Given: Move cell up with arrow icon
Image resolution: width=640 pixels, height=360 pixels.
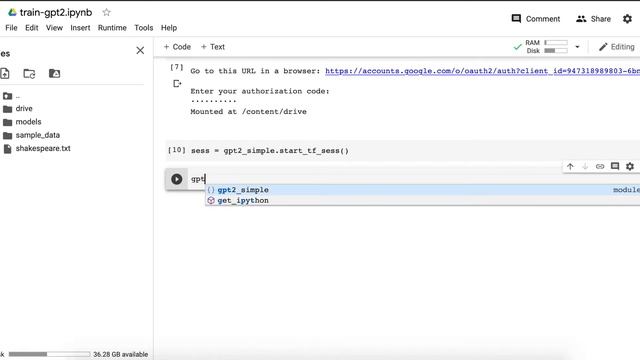Looking at the screenshot, I should 570,167.
